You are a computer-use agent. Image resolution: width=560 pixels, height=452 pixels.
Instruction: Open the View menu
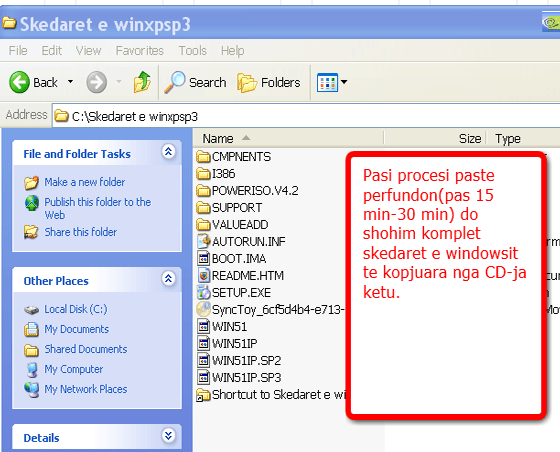[x=88, y=50]
